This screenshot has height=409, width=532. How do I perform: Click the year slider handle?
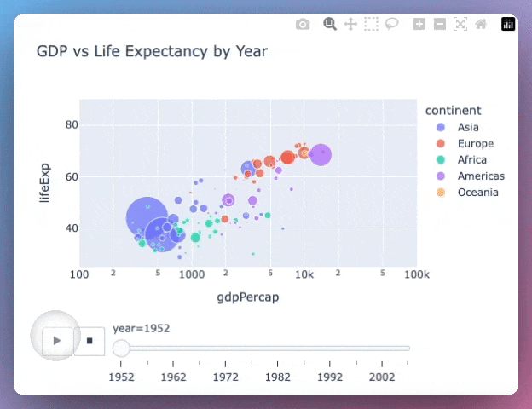122,348
